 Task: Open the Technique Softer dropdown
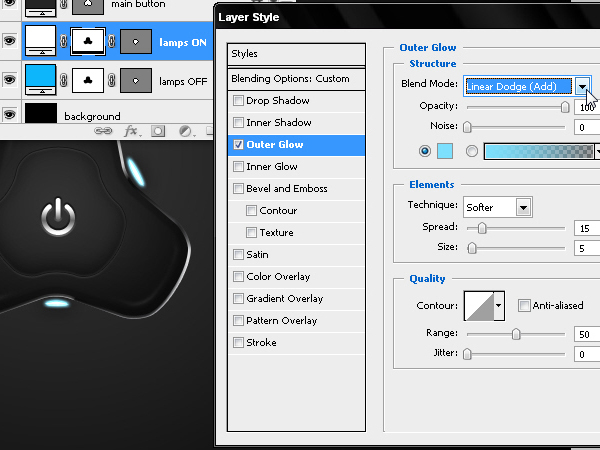pos(523,208)
